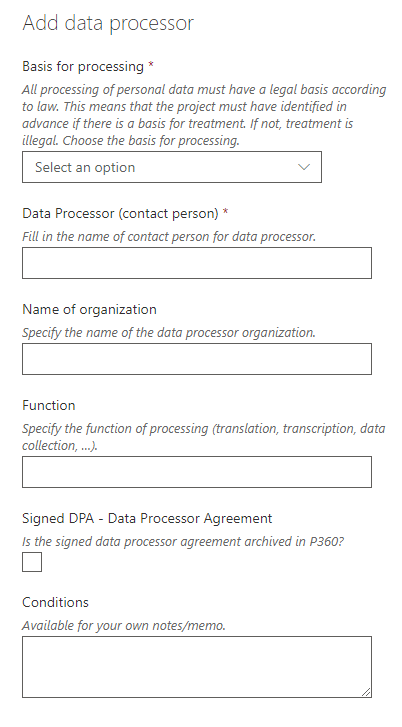402x727 pixels.
Task: Click inside the Conditions notes text area
Action: pos(197,667)
